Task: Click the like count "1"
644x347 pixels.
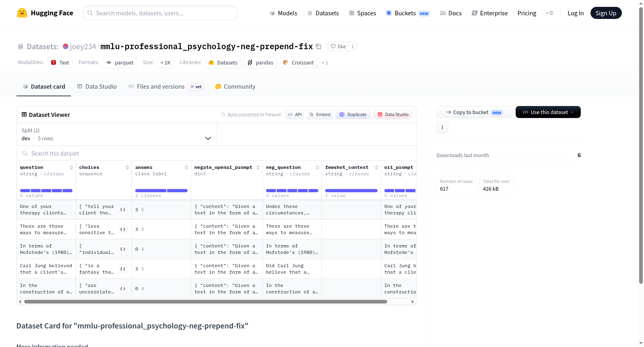Action: point(353,46)
